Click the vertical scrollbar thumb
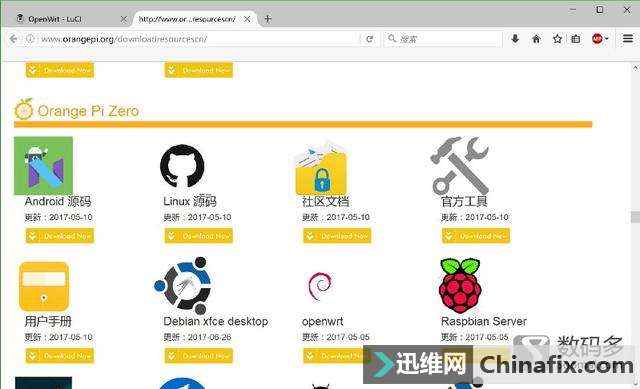The width and height of the screenshot is (640, 389). tap(635, 217)
